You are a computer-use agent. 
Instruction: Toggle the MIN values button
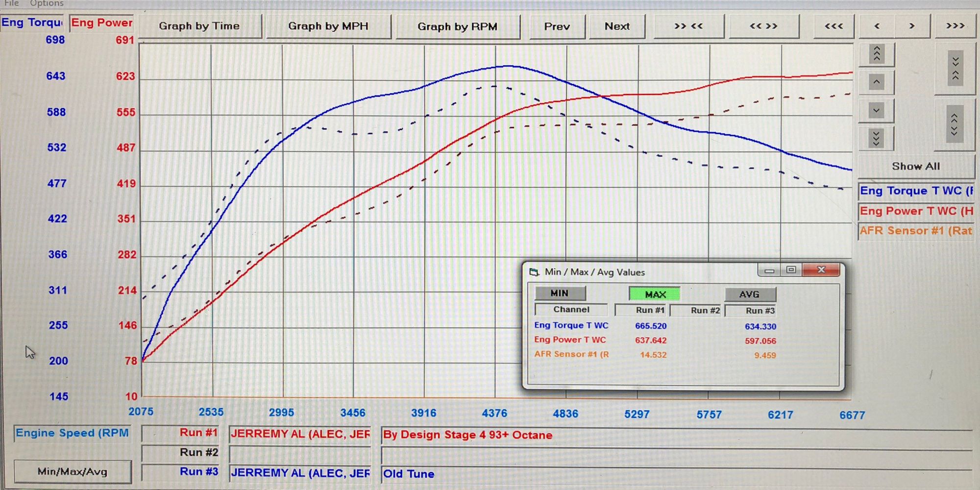coord(560,293)
